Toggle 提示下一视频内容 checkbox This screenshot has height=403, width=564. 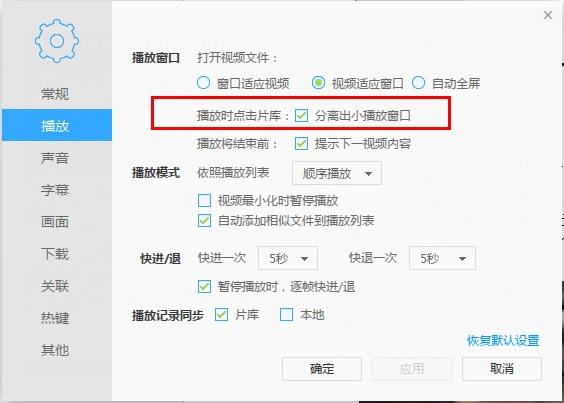pos(301,144)
